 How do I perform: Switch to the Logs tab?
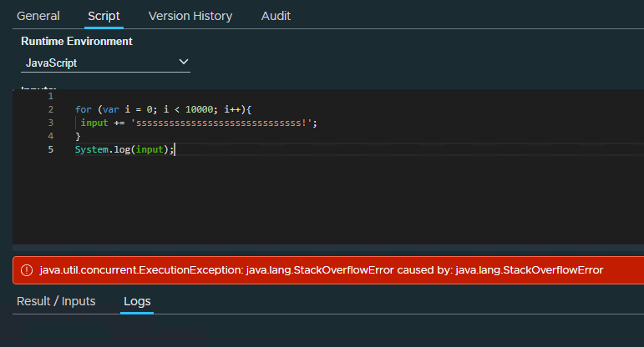click(137, 301)
